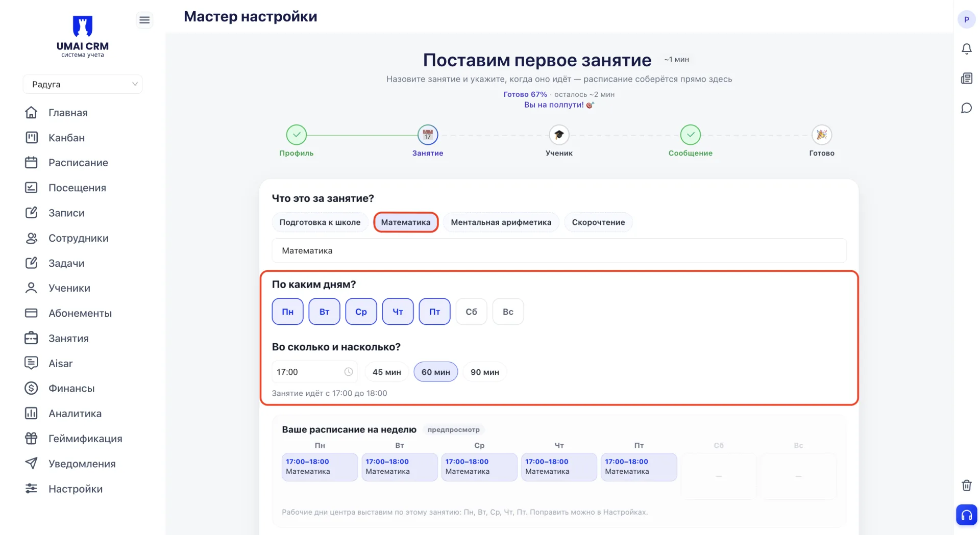Jump to the Ученик wizard step

coord(559,141)
